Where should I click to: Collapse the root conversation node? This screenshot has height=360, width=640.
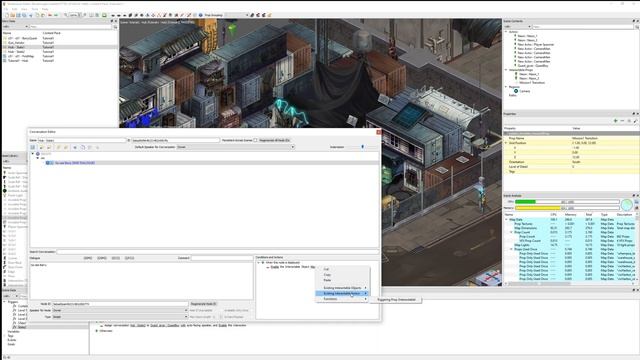[x=33, y=154]
